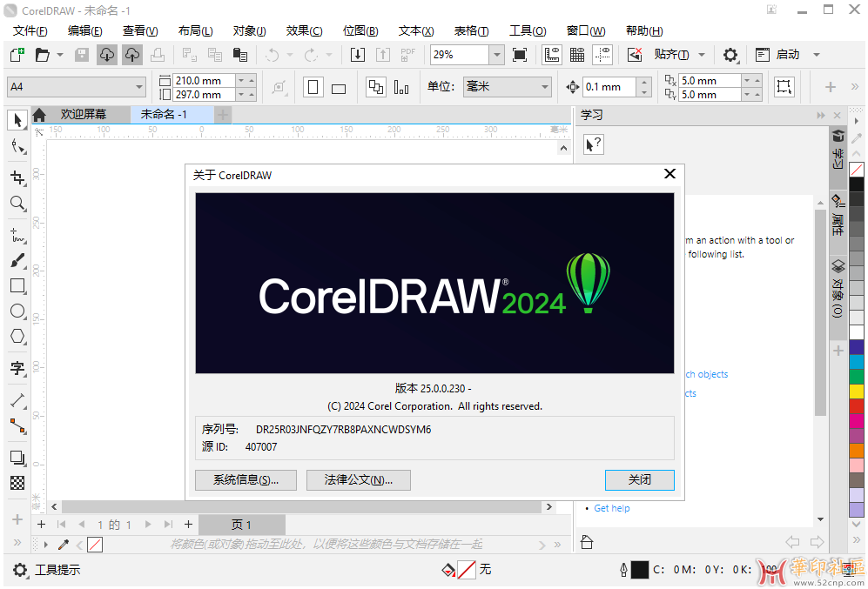The image size is (868, 589).
Task: Expand the Open folder dropdown arrow
Action: [x=60, y=55]
